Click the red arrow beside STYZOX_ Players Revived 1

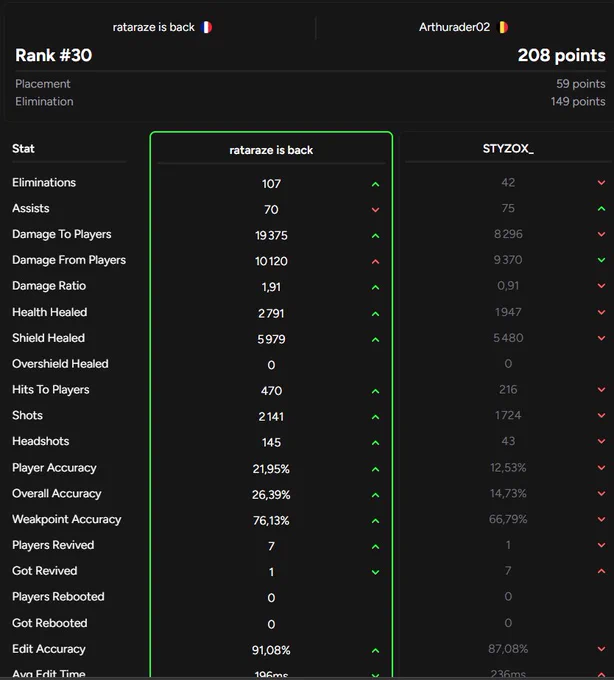point(601,545)
